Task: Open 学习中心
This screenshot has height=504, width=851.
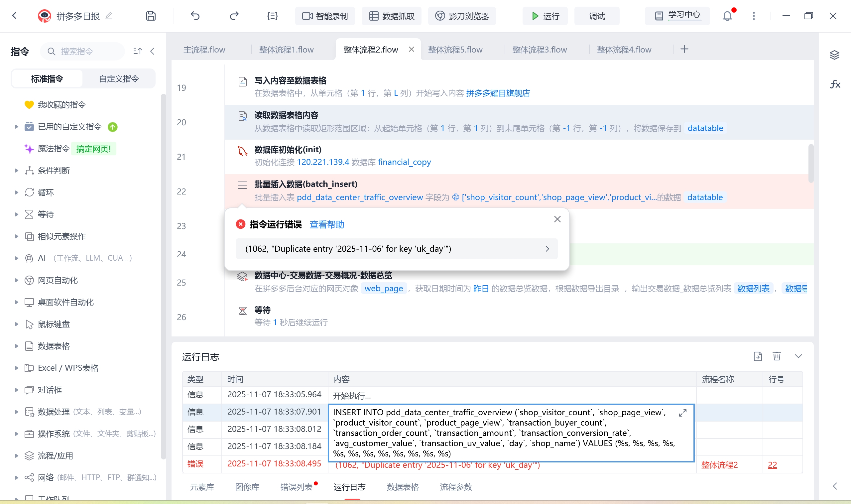Action: coord(677,16)
